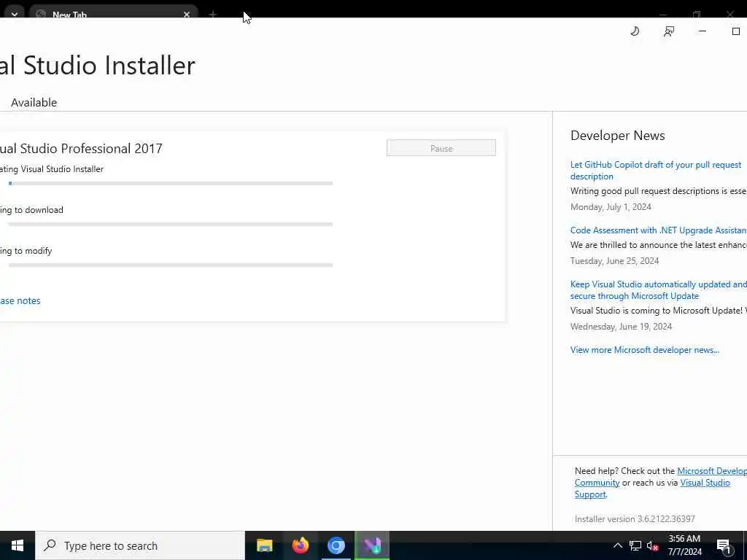Click the Pause button

point(441,148)
